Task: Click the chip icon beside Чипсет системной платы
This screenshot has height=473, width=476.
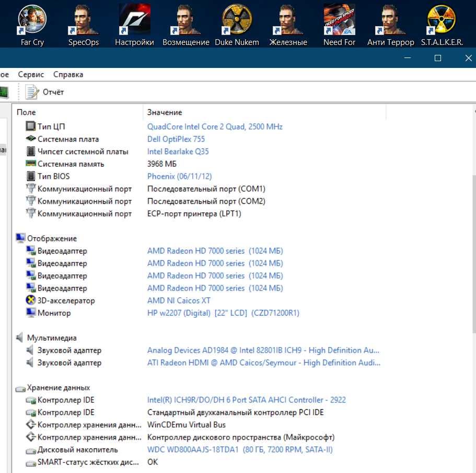Action: coord(31,151)
